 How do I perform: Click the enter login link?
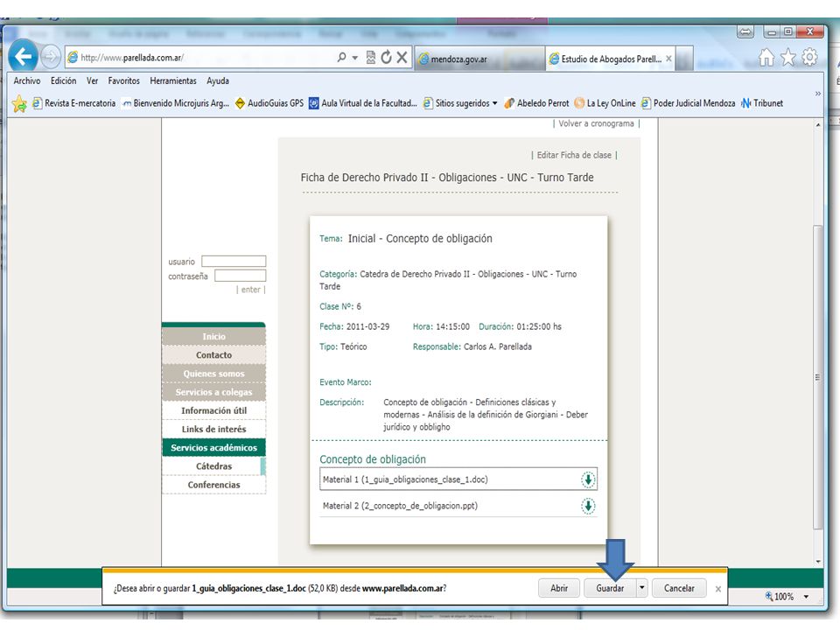click(x=250, y=290)
